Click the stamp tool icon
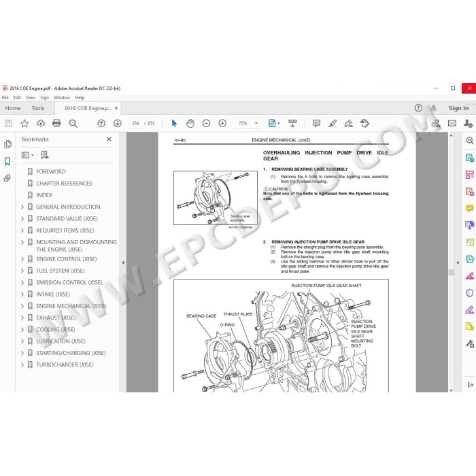Viewport: 476px width, 476px height. (x=365, y=123)
